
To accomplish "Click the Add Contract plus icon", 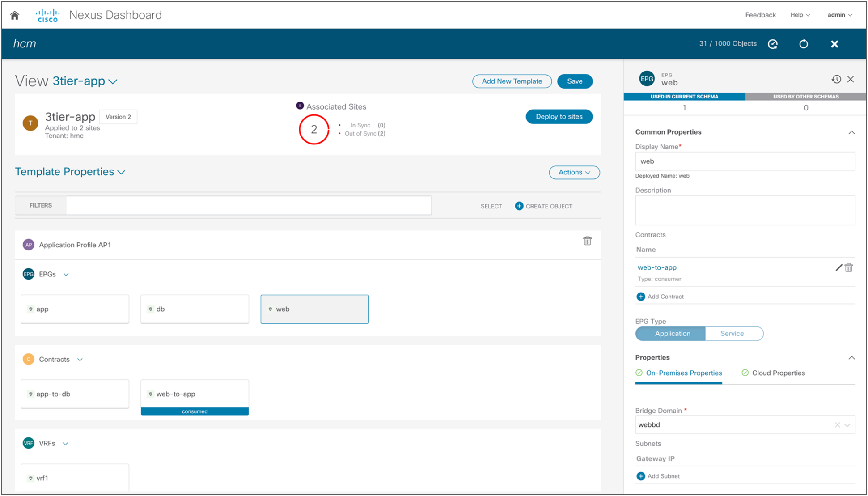I will coord(641,297).
